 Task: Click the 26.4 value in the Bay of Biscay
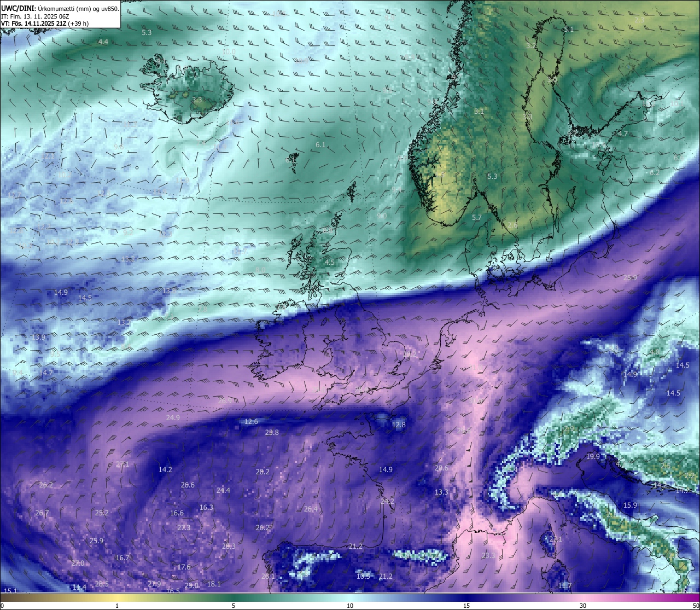coord(311,509)
